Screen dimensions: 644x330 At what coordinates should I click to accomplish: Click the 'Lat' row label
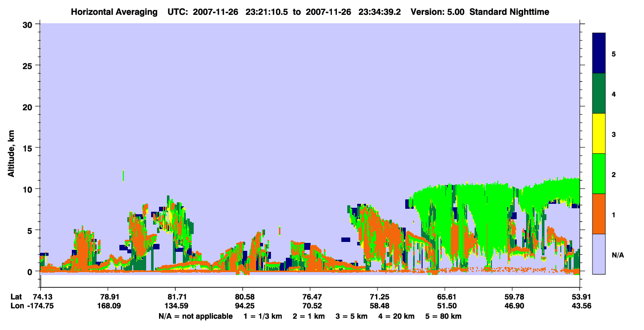[x=16, y=297]
